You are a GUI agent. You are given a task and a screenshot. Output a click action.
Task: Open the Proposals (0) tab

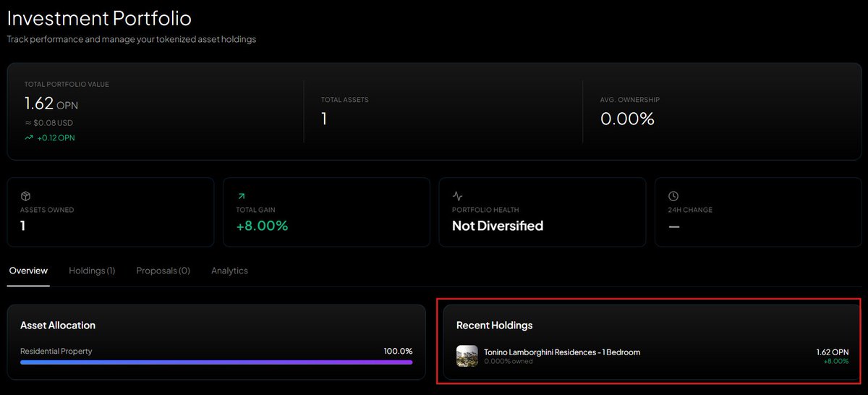(163, 271)
